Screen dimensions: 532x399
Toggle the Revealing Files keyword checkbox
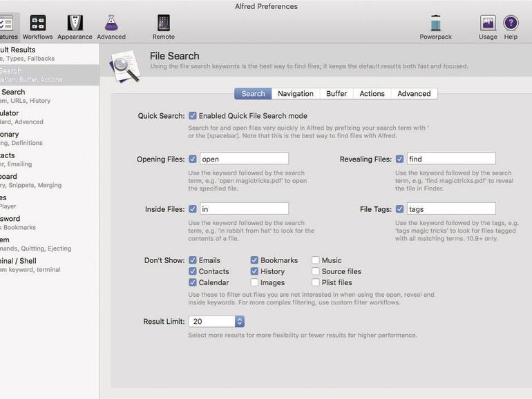point(399,159)
